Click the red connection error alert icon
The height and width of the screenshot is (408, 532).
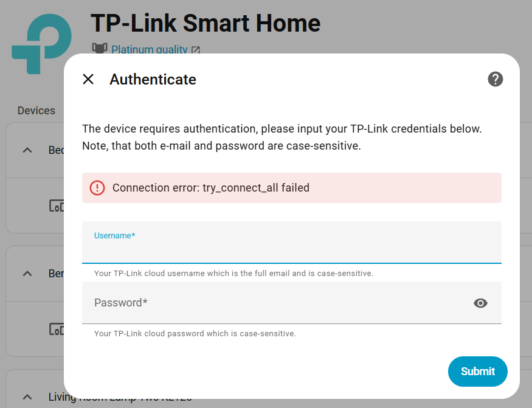pyautogui.click(x=97, y=188)
